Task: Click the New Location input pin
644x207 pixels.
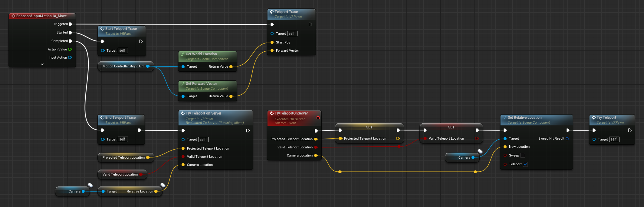Action: pos(505,147)
